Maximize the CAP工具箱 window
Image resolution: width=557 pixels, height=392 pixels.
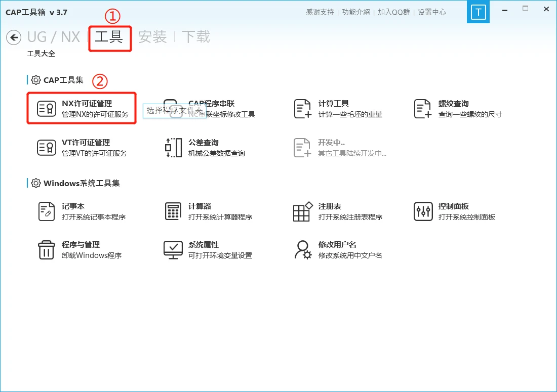pyautogui.click(x=526, y=9)
